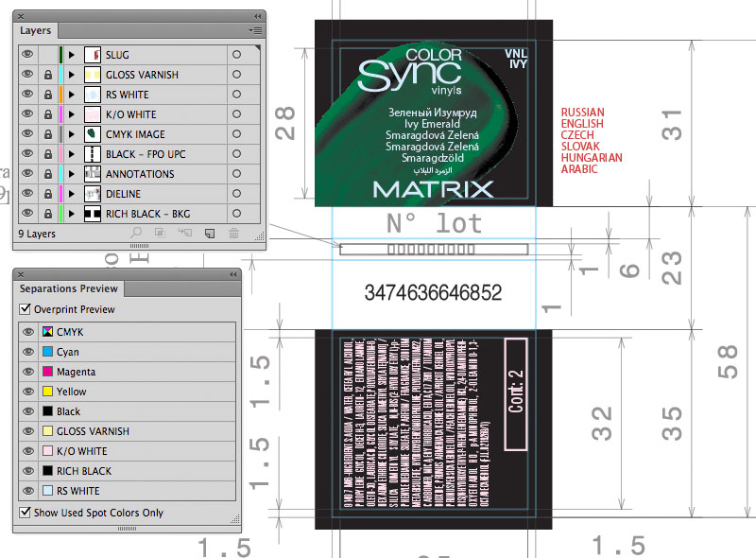Viewport: 756px width, 558px height.
Task: Select the Separations Preview tab
Action: 70,288
